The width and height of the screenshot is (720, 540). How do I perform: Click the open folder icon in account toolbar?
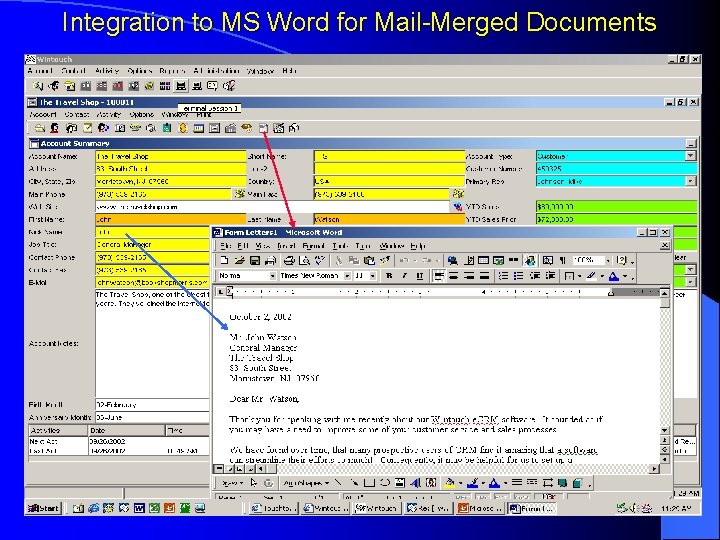click(x=39, y=128)
